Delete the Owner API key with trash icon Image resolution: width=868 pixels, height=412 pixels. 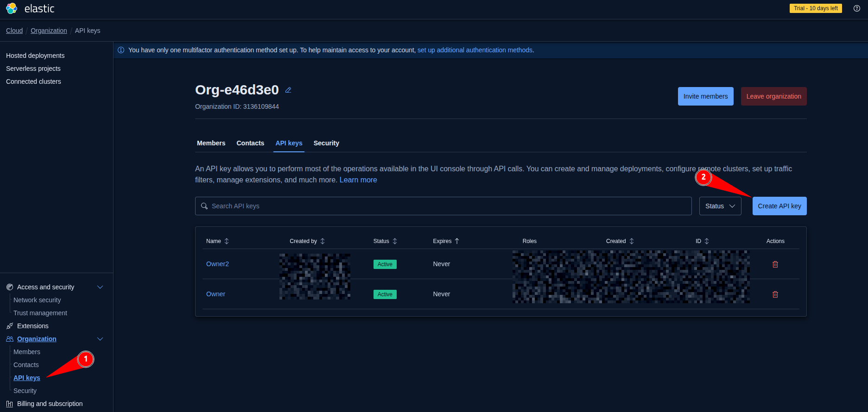coord(775,294)
